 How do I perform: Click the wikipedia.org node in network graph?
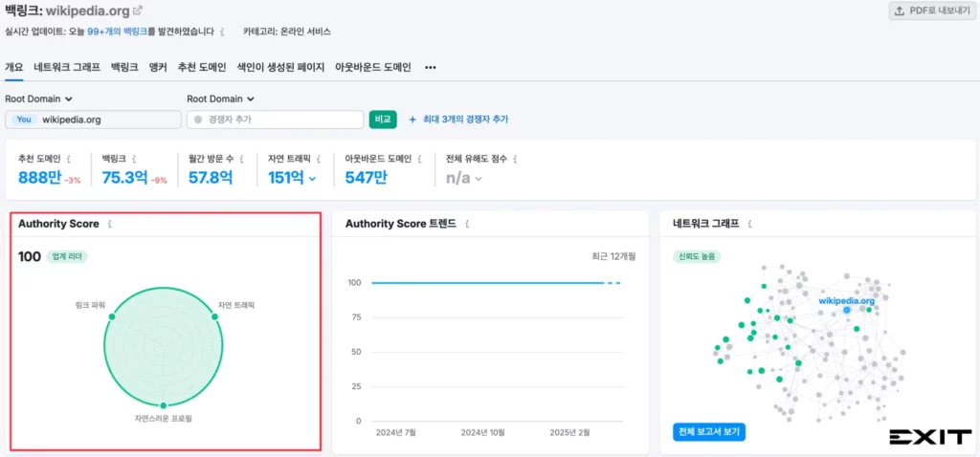point(846,310)
